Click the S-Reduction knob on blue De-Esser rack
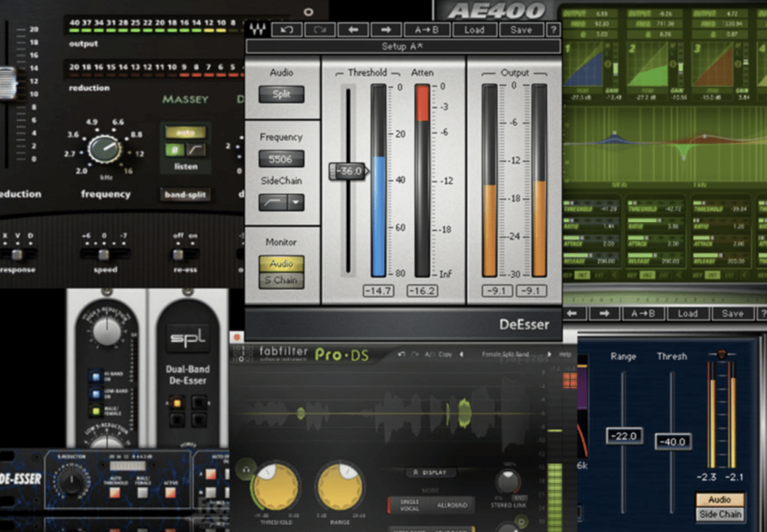 (x=71, y=481)
